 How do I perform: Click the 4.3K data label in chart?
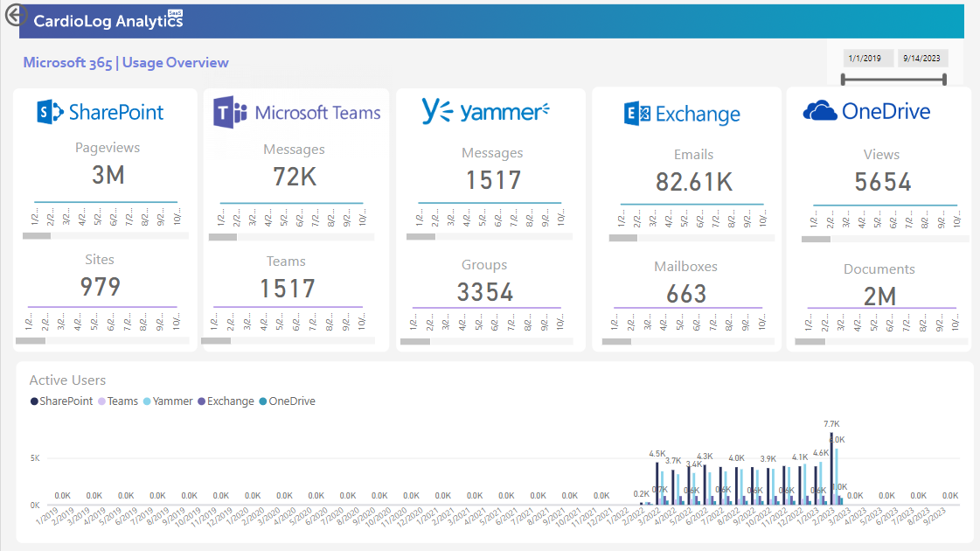(705, 457)
